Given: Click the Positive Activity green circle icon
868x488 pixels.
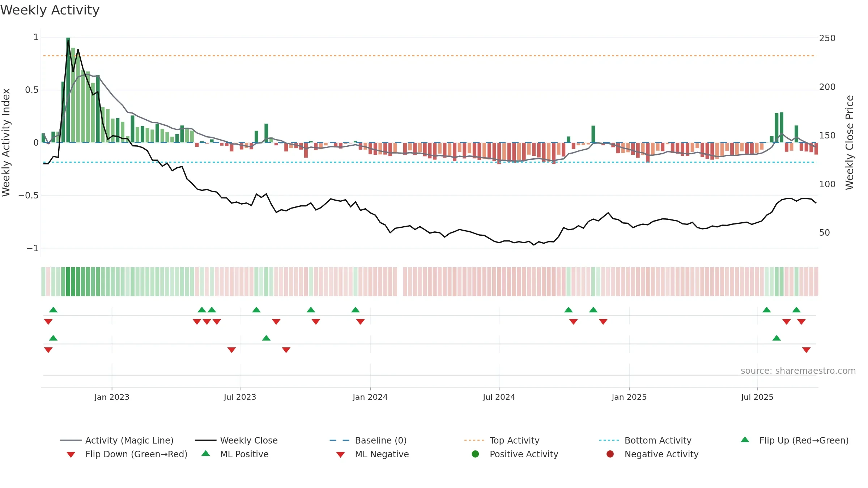Looking at the screenshot, I should point(475,454).
